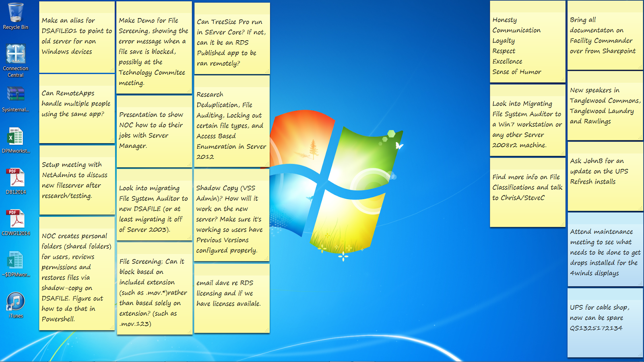
Task: Click resize grip of 'email dave re RDS' note
Action: (266, 330)
